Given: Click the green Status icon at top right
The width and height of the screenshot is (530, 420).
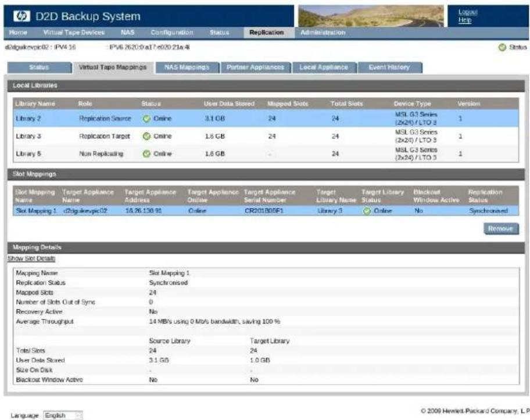Looking at the screenshot, I should pyautogui.click(x=502, y=47).
